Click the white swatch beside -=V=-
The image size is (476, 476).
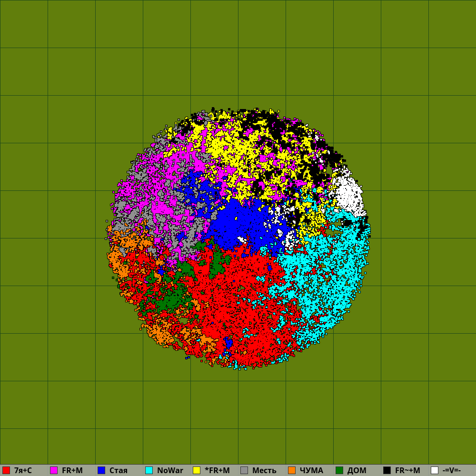[x=435, y=470]
